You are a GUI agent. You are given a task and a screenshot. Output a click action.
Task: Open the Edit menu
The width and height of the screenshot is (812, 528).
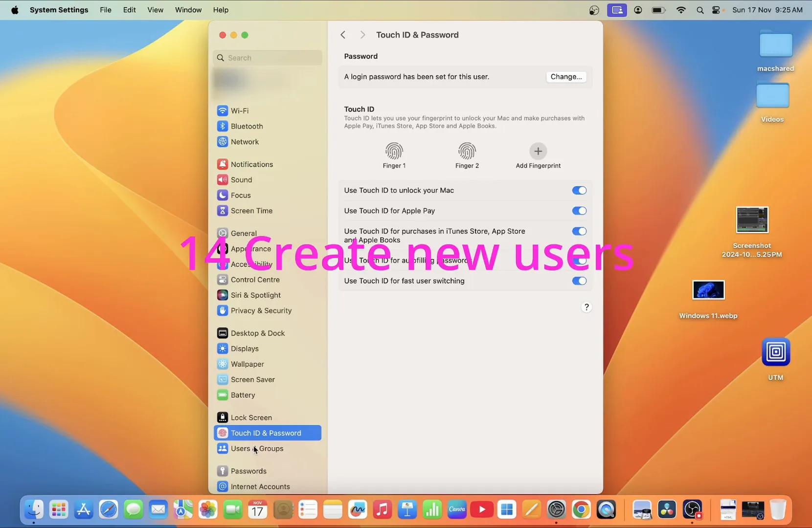pos(129,10)
